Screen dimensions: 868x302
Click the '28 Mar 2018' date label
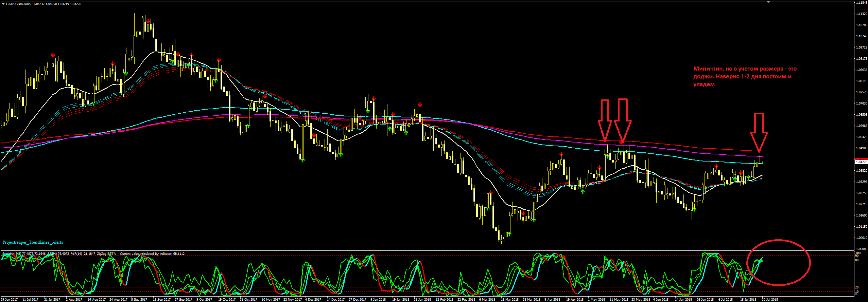532,300
